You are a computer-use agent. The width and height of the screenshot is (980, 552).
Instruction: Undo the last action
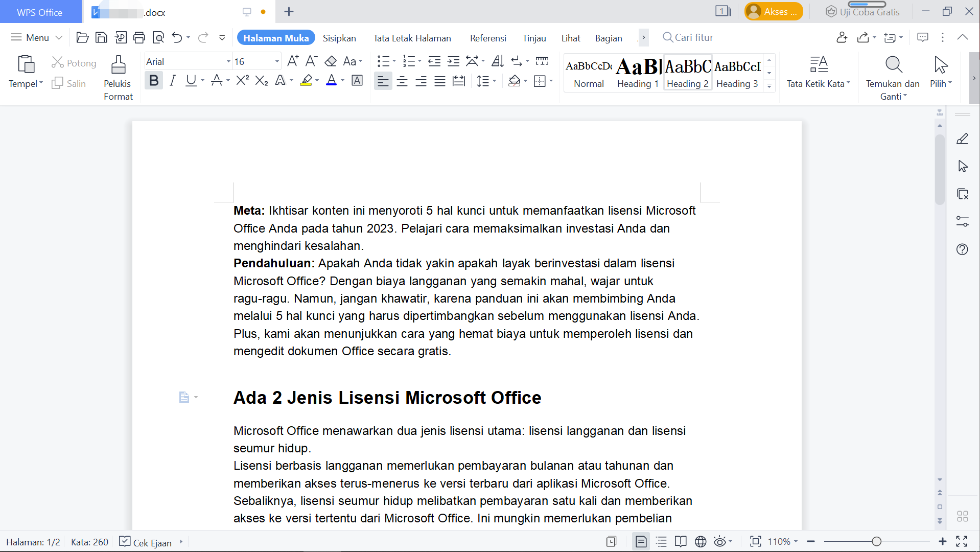177,37
